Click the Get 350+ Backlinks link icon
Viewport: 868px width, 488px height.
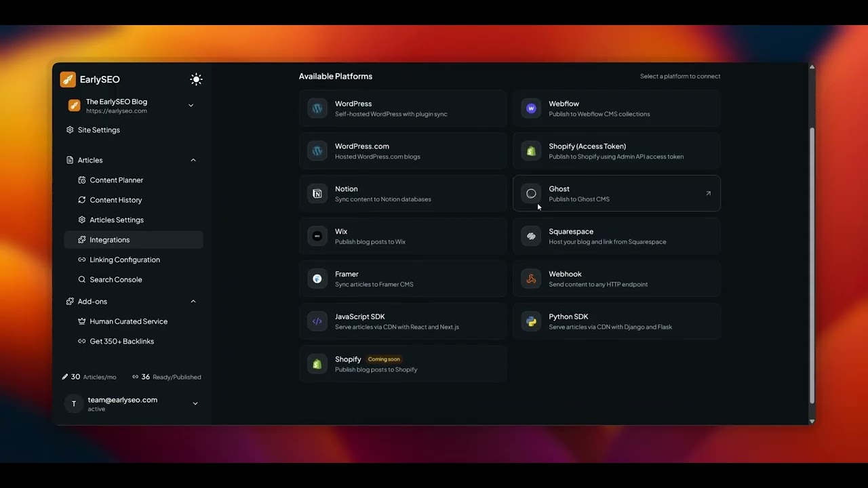(82, 342)
